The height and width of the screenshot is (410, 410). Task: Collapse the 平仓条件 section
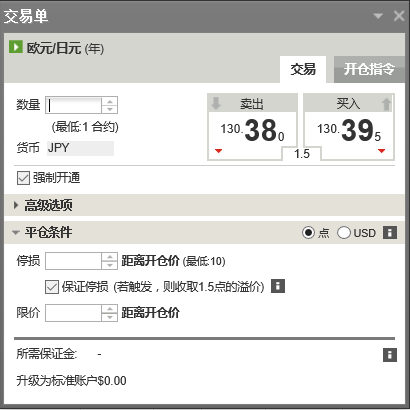pyautogui.click(x=16, y=232)
